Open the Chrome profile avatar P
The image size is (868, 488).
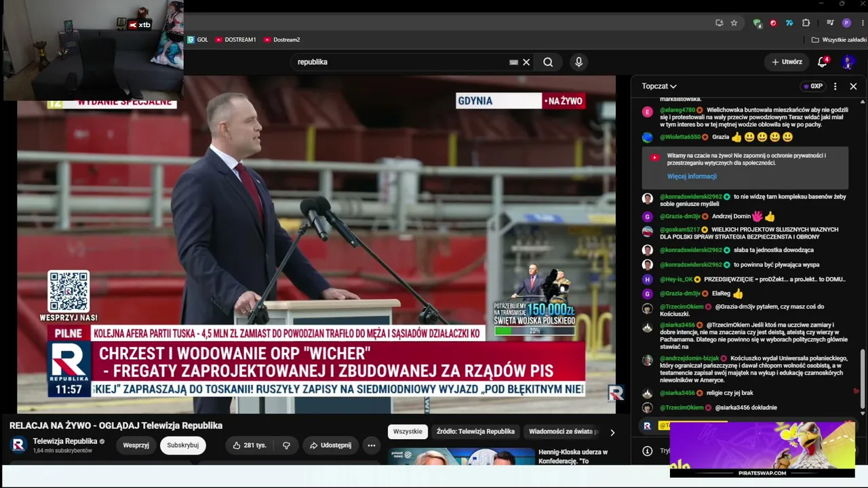pos(846,23)
